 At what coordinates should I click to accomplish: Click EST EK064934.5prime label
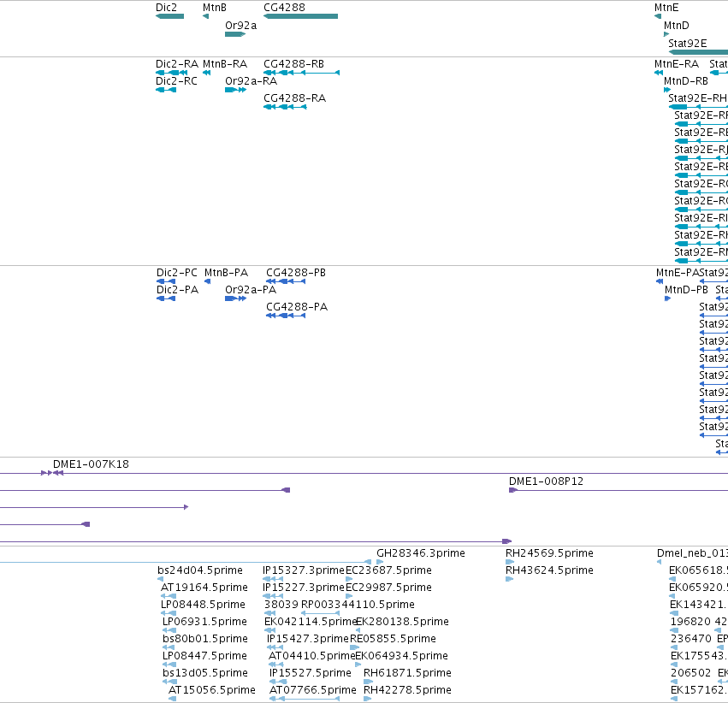point(401,656)
